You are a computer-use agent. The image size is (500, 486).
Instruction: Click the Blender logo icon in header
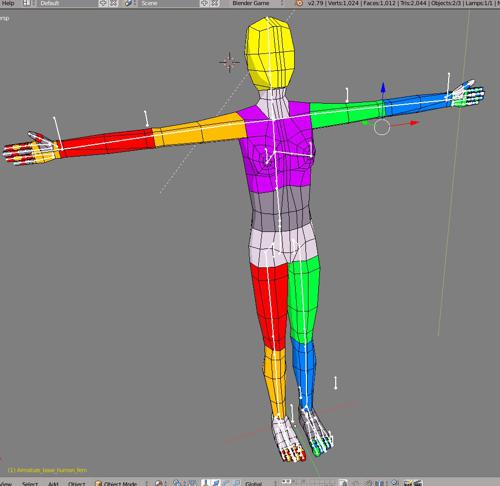[x=299, y=3]
